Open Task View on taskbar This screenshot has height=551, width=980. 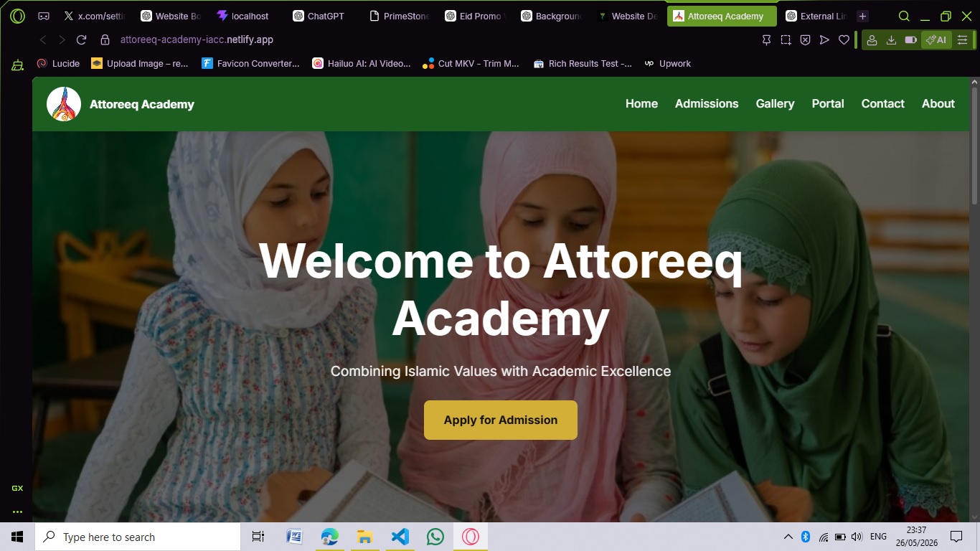pos(258,537)
